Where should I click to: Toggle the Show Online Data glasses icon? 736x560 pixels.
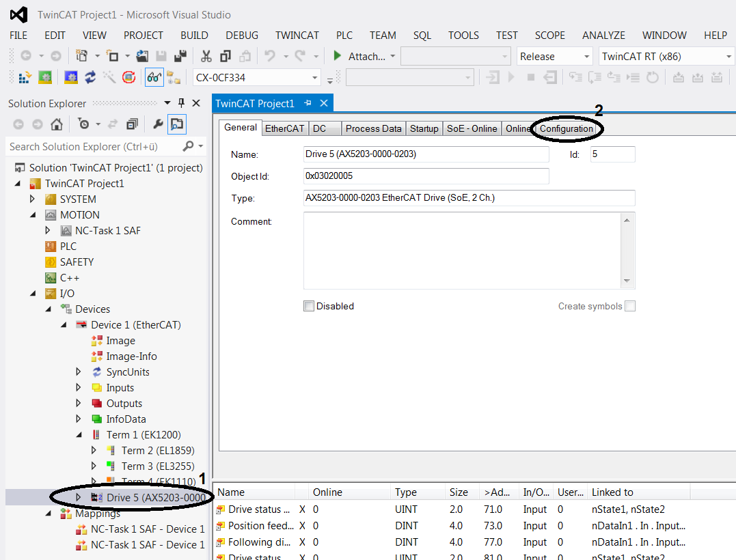click(x=154, y=77)
